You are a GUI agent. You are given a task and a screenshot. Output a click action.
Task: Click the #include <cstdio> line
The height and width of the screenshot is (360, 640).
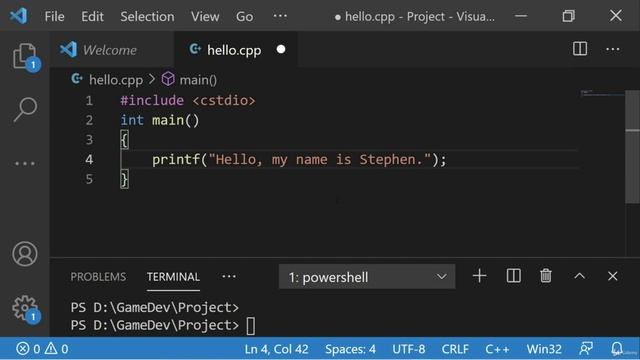(188, 100)
